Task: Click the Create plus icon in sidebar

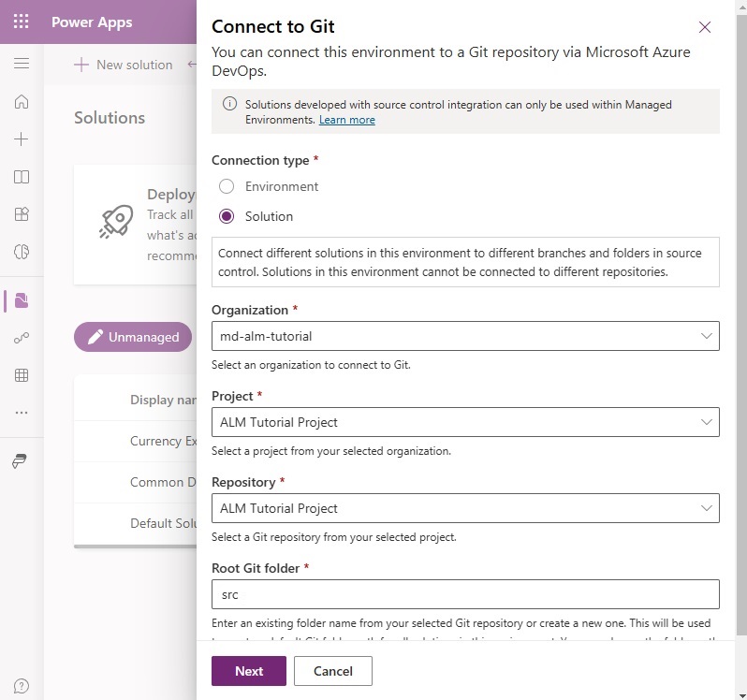Action: 22,139
